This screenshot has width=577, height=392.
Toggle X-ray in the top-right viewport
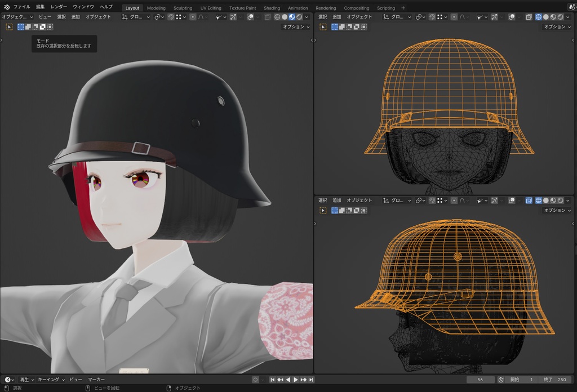point(529,17)
